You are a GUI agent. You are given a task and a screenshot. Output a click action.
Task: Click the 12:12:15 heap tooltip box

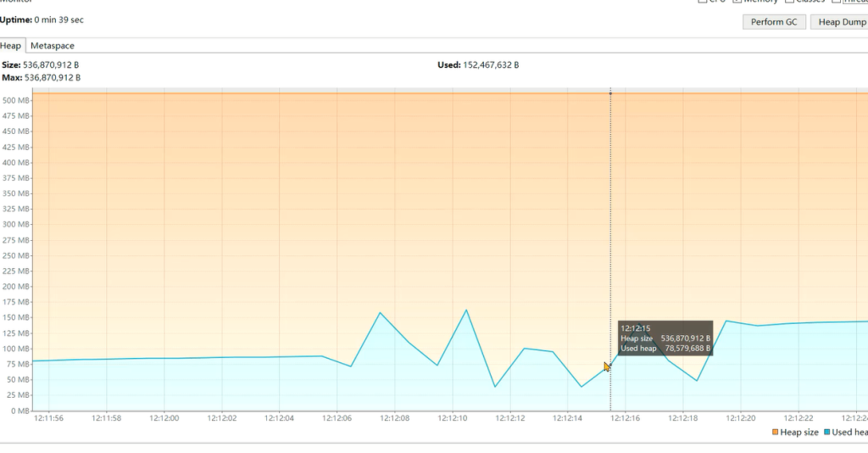[665, 338]
